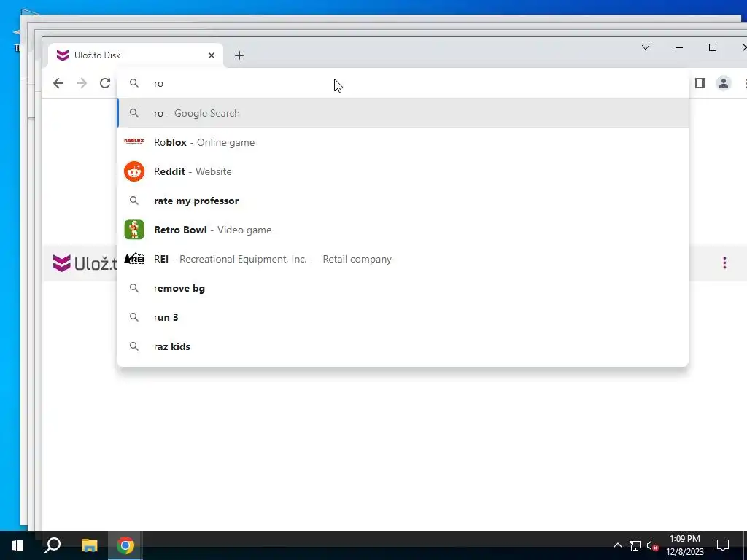Pick the 'remove bg' search suggestion

(x=403, y=288)
